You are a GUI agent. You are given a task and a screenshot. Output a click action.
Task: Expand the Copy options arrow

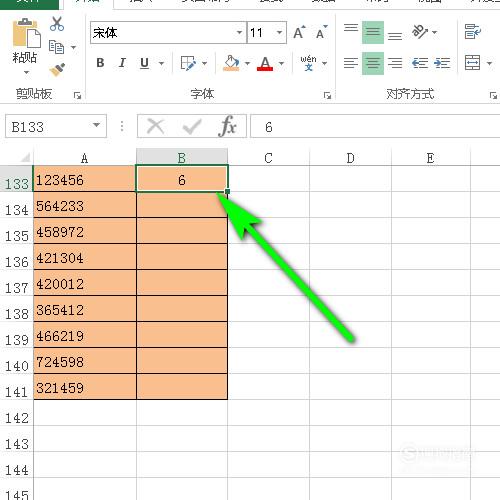[73, 47]
